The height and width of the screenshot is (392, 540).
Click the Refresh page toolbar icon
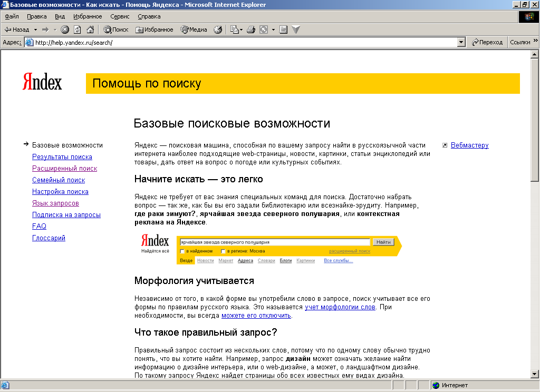point(78,30)
